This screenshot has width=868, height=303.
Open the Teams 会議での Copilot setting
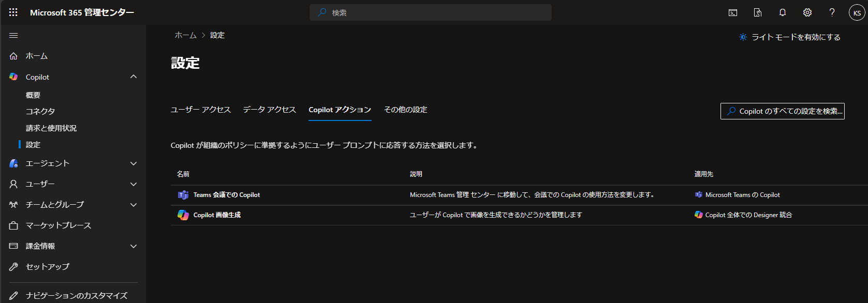point(227,195)
